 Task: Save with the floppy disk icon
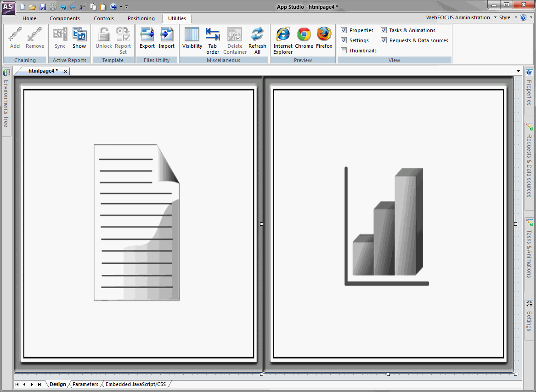pos(43,7)
